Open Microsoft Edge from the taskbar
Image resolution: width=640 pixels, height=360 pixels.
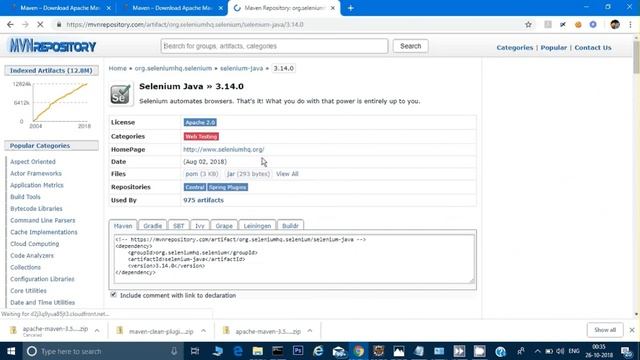click(238, 351)
